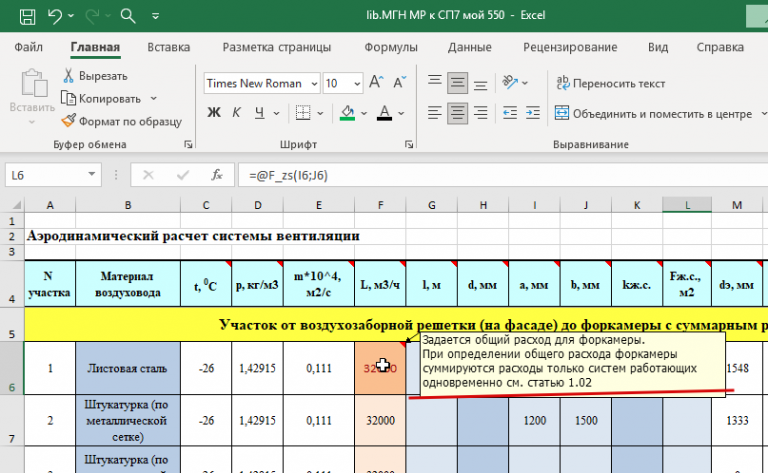Click the magnifier search icon in title bar

coord(128,16)
